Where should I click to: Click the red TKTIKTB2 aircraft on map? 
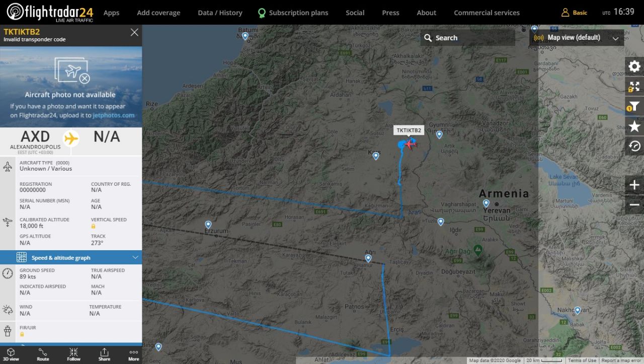click(411, 144)
